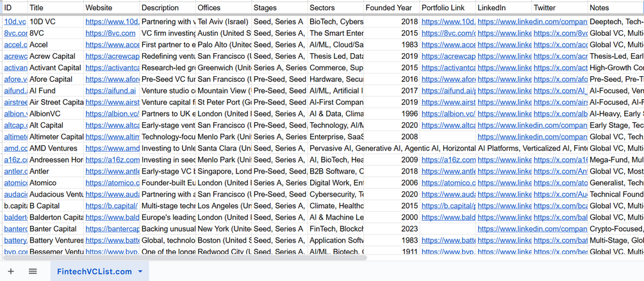The width and height of the screenshot is (644, 281).
Task: Select the Battery Ventures title cell
Action: (x=56, y=240)
